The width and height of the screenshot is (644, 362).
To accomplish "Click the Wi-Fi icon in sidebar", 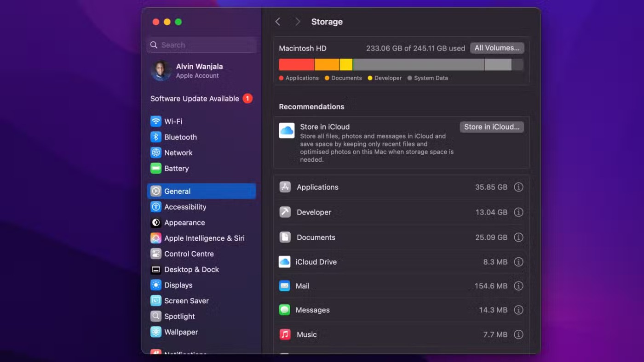I will point(156,121).
